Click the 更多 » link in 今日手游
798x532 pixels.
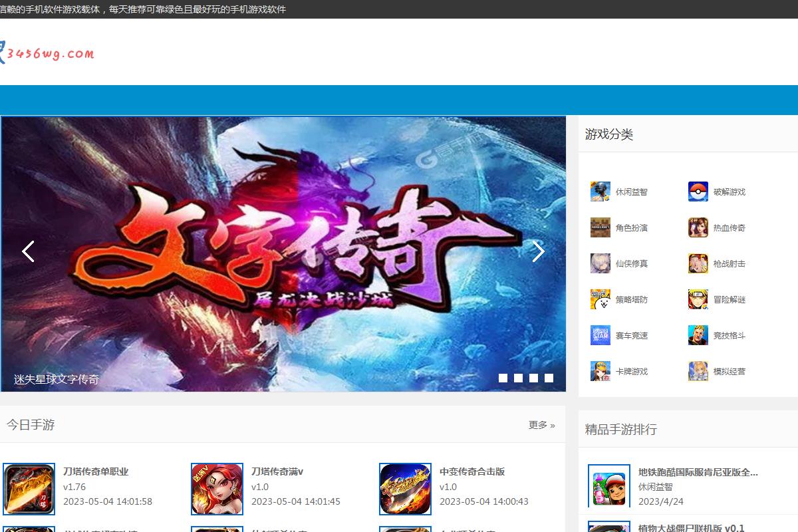point(542,425)
